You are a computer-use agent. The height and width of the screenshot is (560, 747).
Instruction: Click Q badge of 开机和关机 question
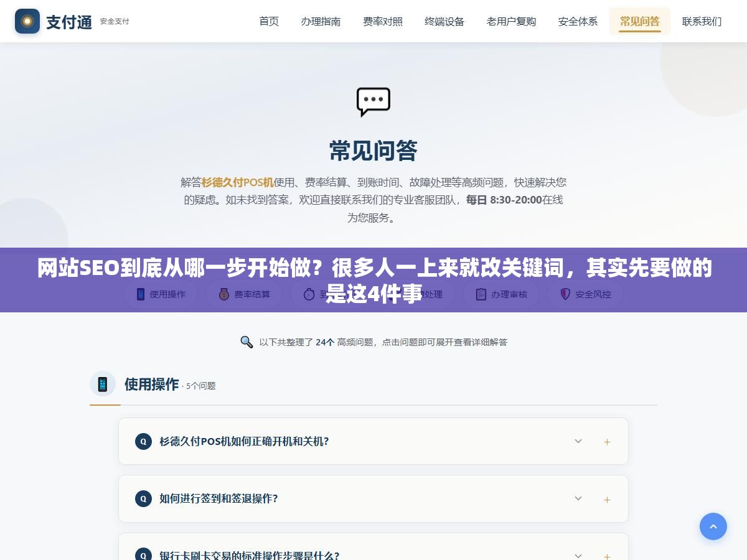pos(143,441)
